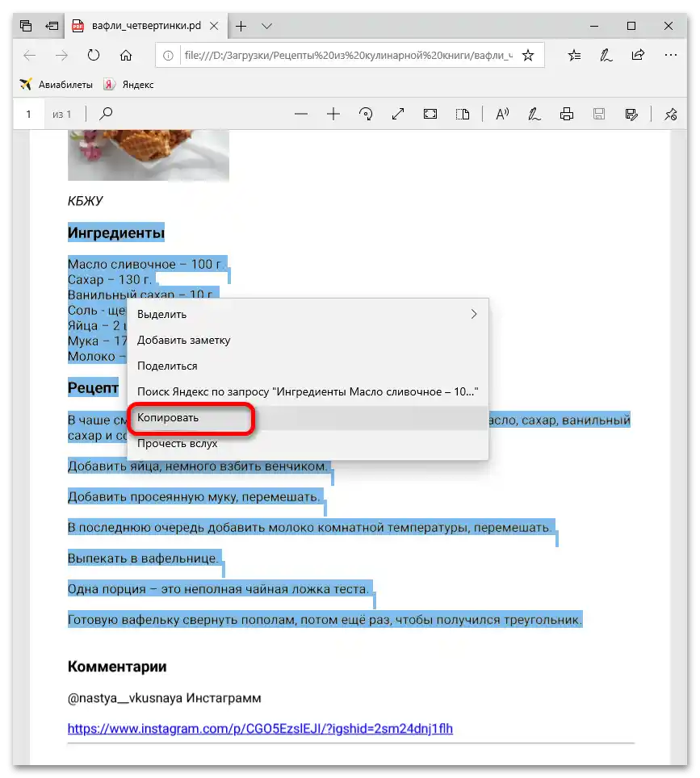Select Поделиться in context menu

pyautogui.click(x=308, y=366)
